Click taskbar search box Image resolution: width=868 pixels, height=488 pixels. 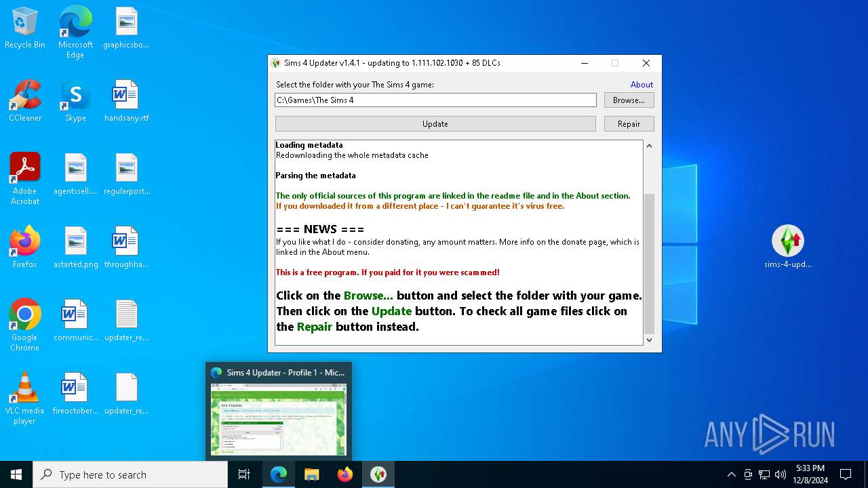130,474
